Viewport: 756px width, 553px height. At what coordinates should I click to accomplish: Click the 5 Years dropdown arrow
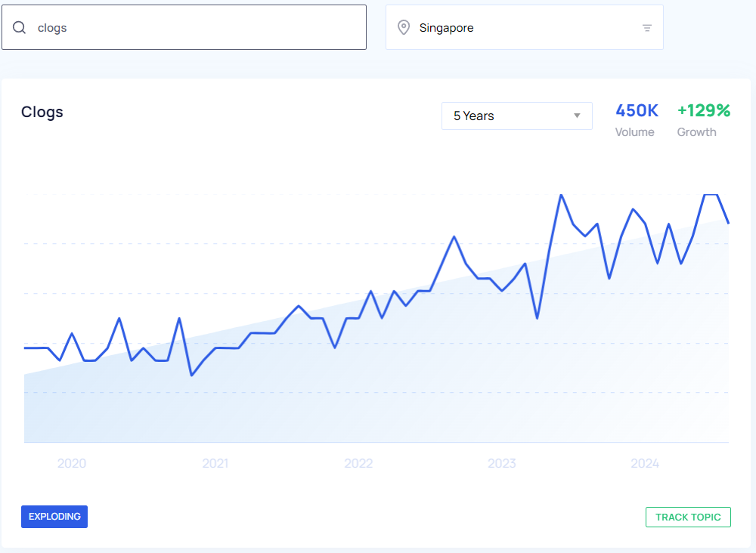pos(577,116)
